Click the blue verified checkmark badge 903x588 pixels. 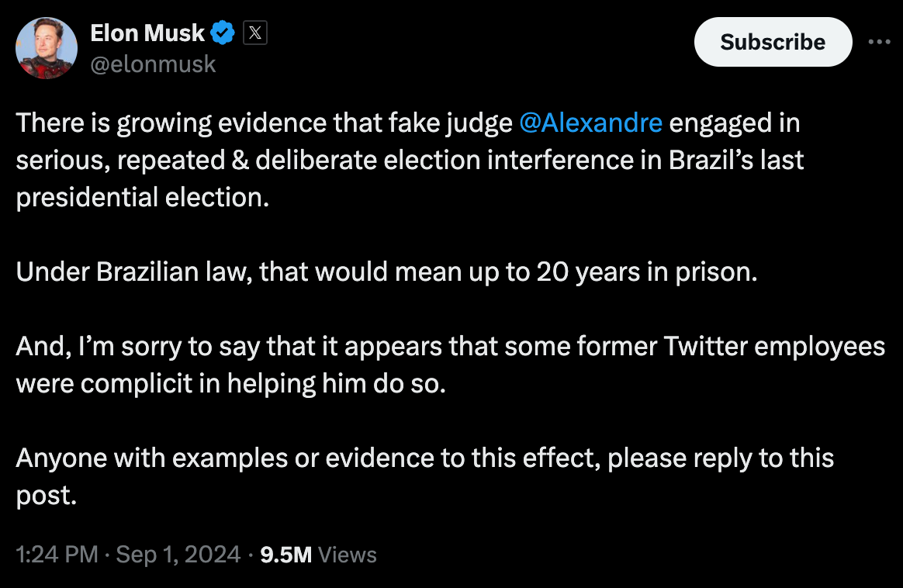(x=223, y=33)
